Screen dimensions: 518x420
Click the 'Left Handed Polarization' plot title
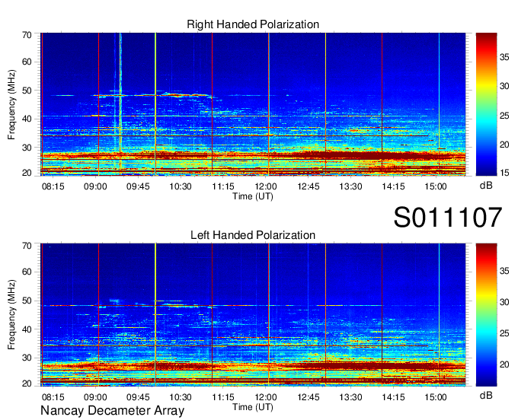pyautogui.click(x=253, y=235)
